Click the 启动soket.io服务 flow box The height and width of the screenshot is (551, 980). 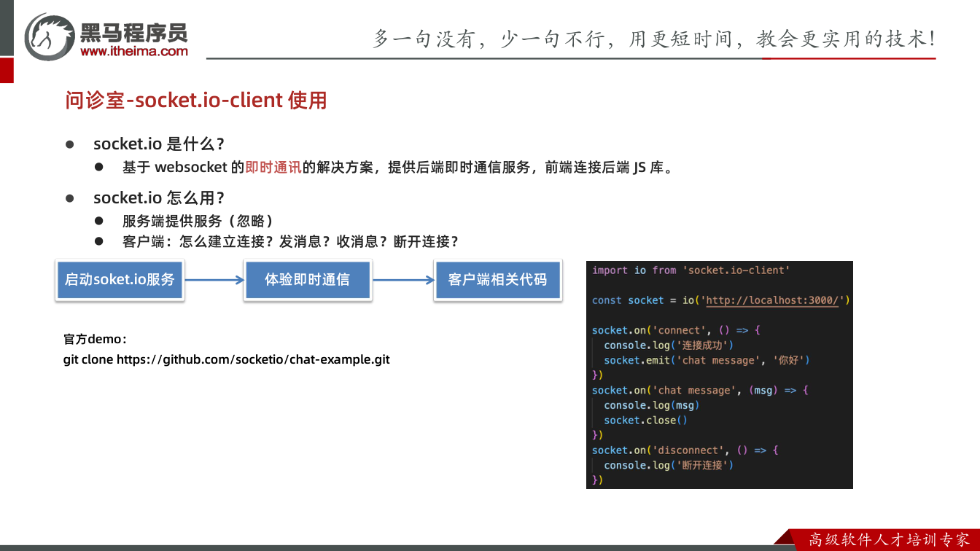120,279
